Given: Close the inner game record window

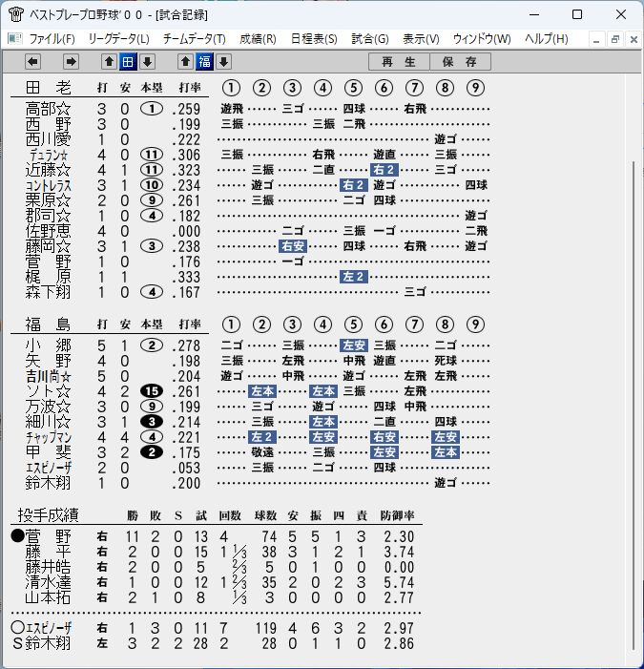Looking at the screenshot, I should [634, 40].
